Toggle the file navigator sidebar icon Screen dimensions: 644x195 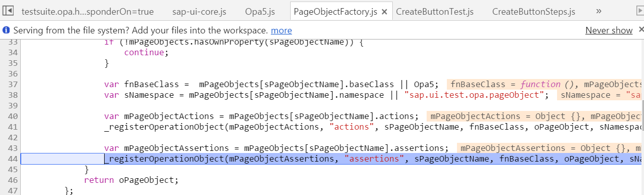(8, 11)
